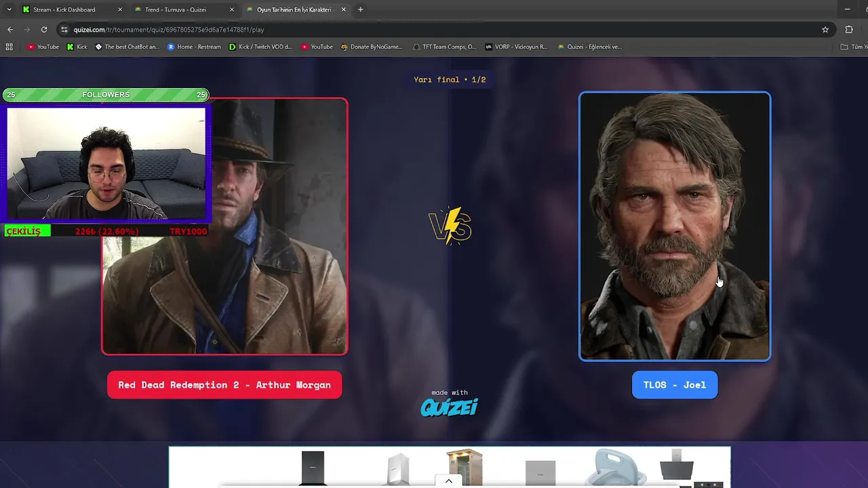Click the Yarı final 1/2 round label
The width and height of the screenshot is (868, 488).
click(x=450, y=79)
